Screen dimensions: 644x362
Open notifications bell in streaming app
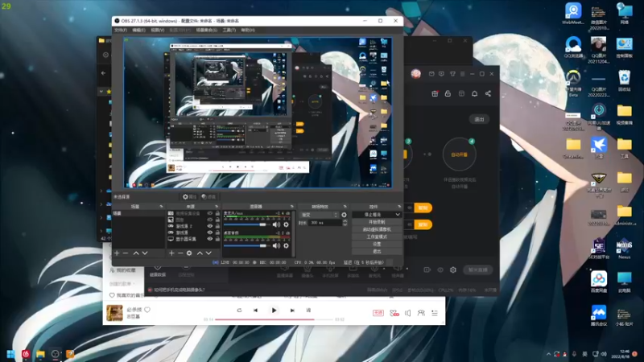point(474,93)
